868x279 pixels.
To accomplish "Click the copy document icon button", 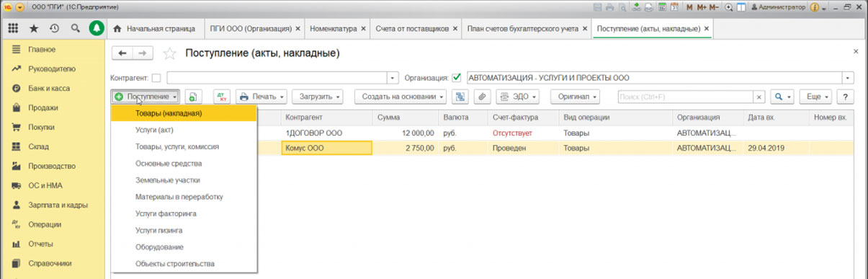I will pyautogui.click(x=193, y=97).
